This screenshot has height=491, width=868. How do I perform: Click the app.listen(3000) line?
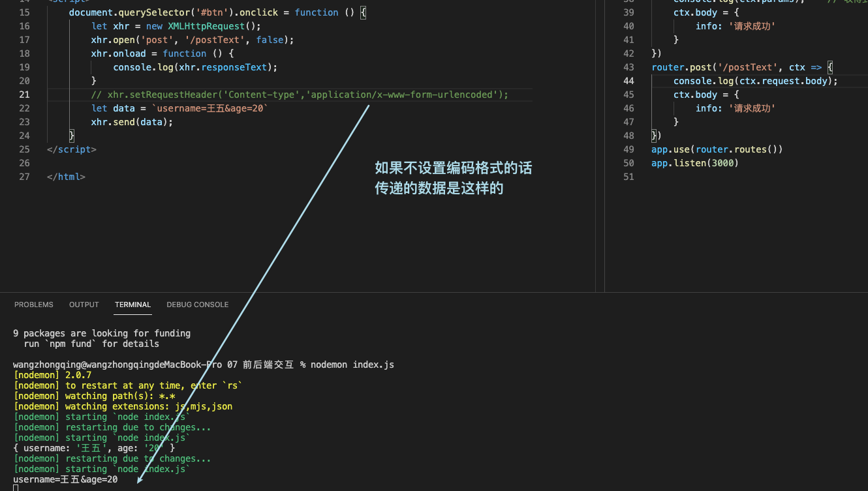pyautogui.click(x=695, y=163)
